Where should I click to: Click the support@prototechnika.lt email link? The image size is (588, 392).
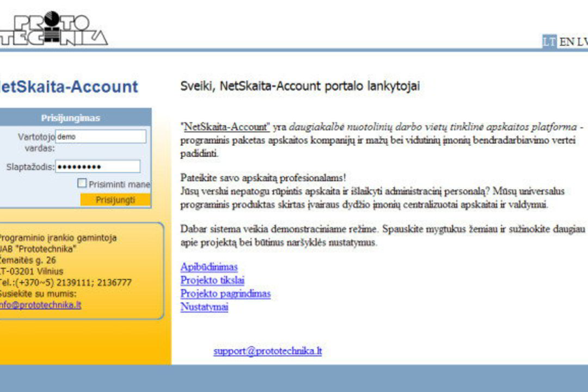pos(268,351)
